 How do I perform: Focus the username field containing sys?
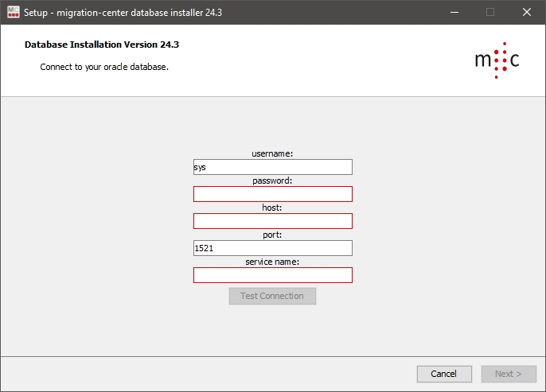pyautogui.click(x=272, y=167)
